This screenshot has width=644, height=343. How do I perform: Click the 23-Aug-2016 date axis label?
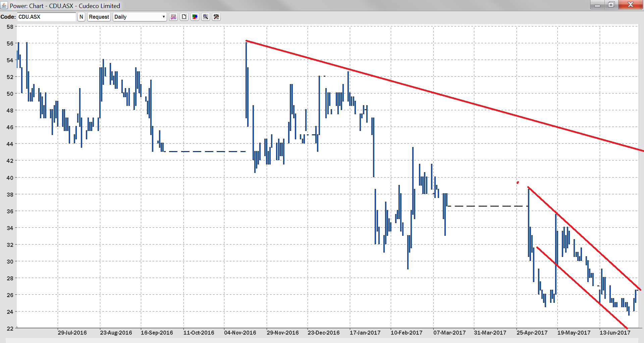point(116,333)
